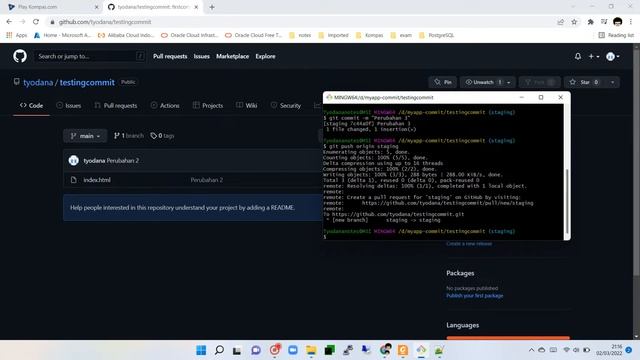Open Chrome profile avatar
Viewport: 640px width, 360px height.
618,22
